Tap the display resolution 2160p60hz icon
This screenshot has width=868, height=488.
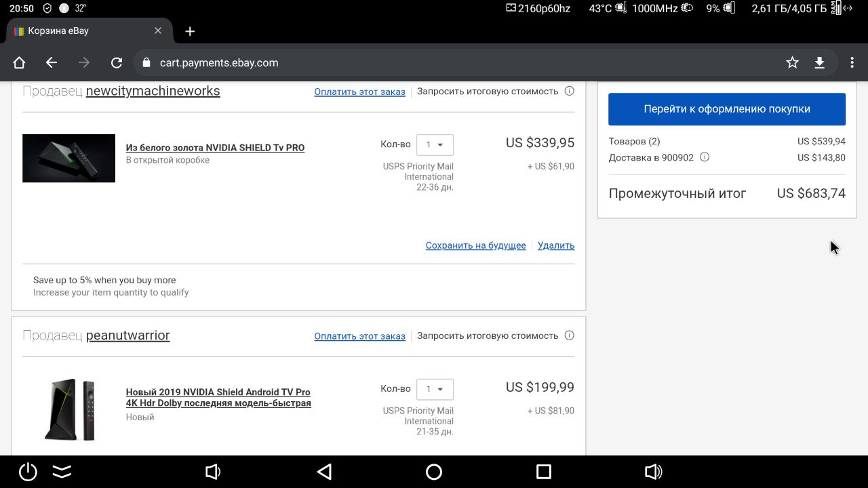(x=511, y=8)
